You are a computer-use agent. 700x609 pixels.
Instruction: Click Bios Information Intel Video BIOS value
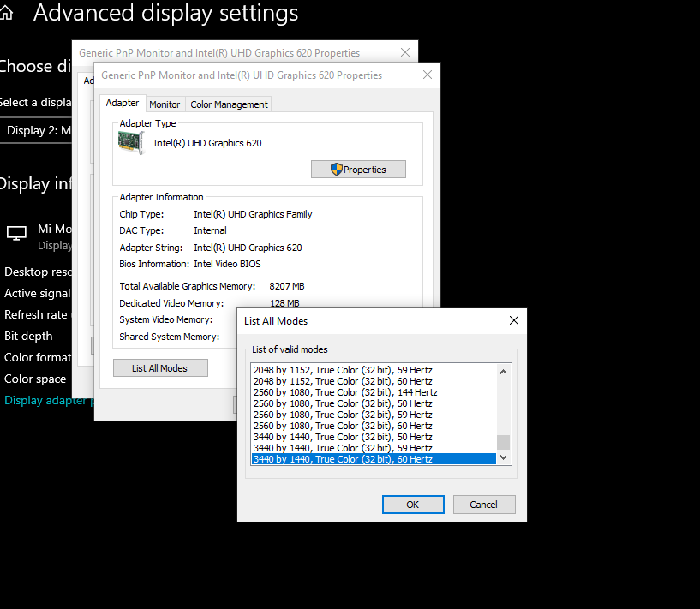point(227,264)
